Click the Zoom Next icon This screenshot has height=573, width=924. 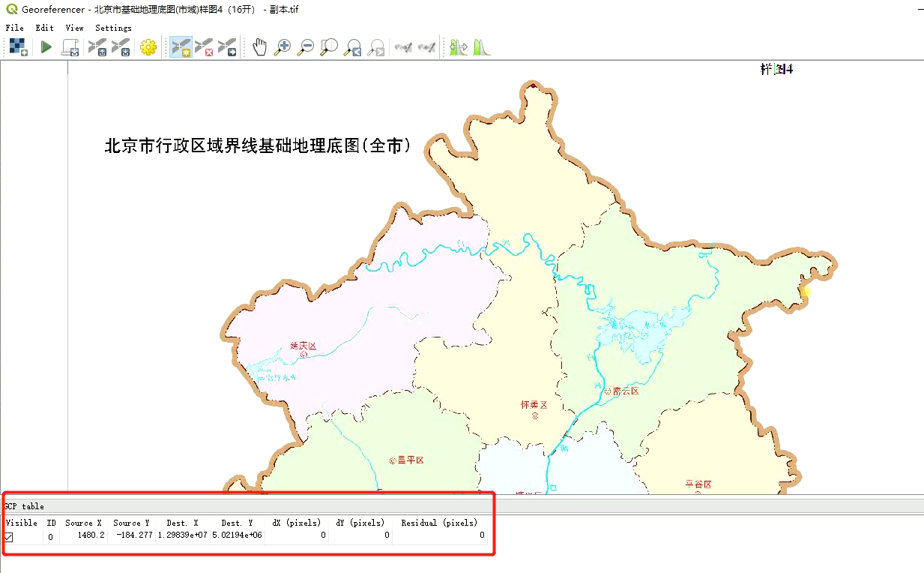[x=376, y=47]
